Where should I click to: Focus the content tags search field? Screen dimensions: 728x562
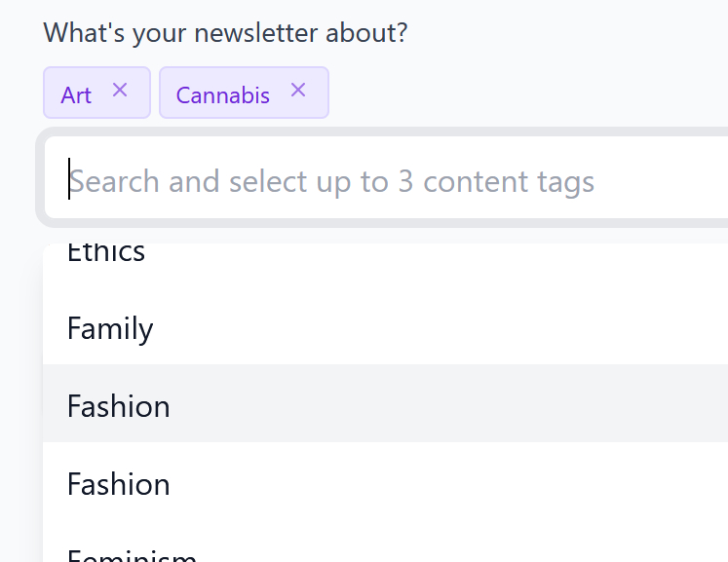(390, 181)
